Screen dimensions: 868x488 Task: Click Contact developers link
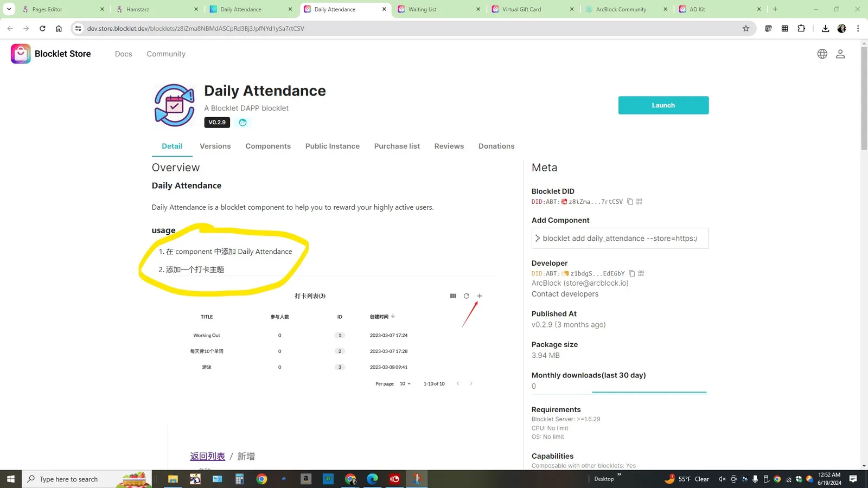pos(565,294)
